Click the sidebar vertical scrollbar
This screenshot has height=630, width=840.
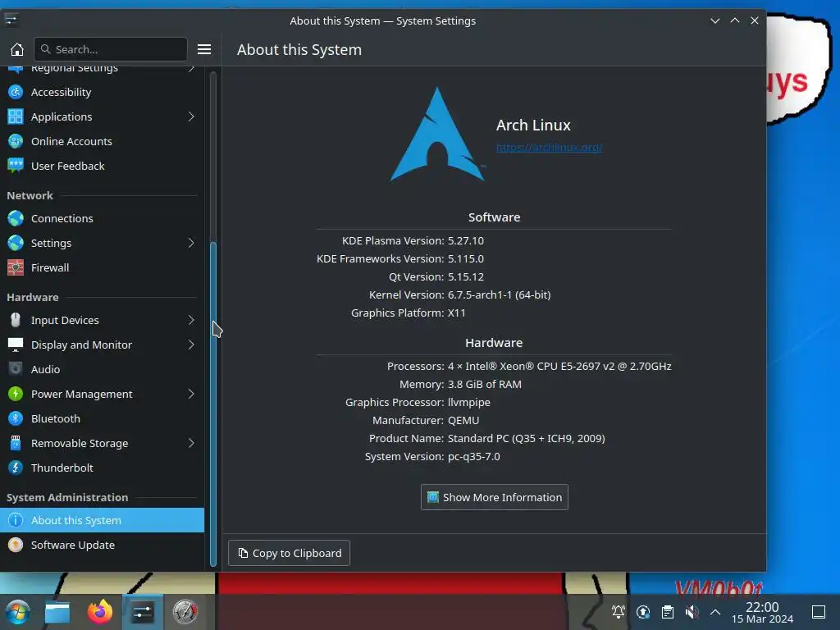coord(213,403)
